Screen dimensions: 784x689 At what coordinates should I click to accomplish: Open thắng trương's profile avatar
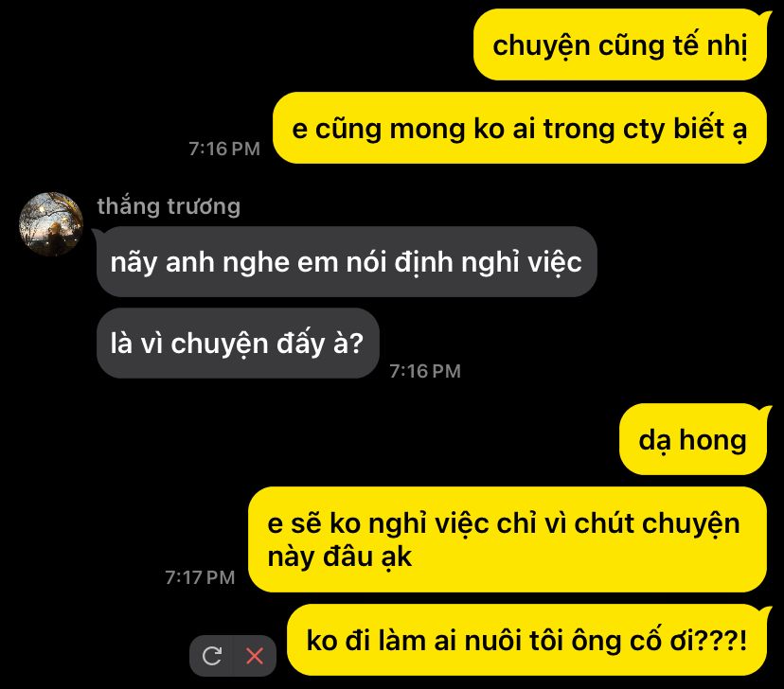click(51, 224)
